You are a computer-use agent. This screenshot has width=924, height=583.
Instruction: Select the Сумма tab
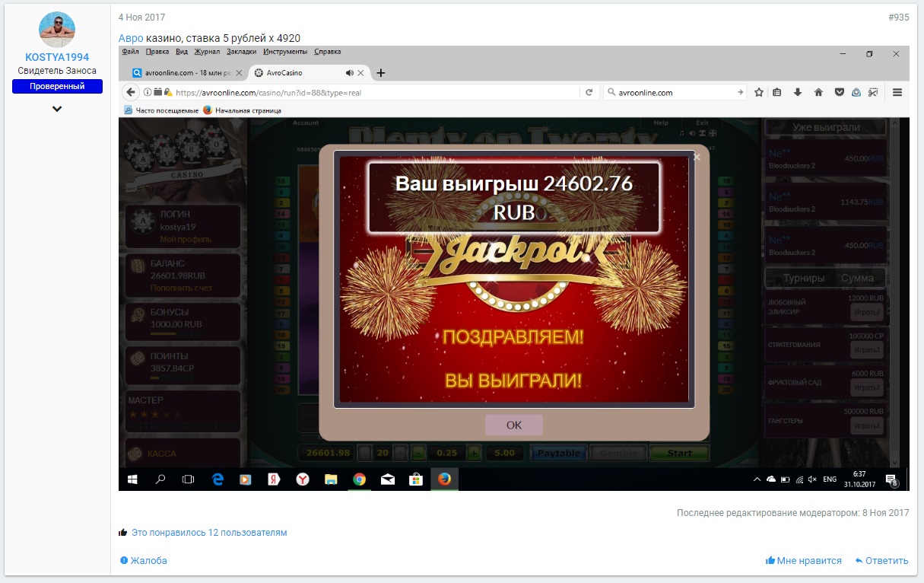click(857, 279)
